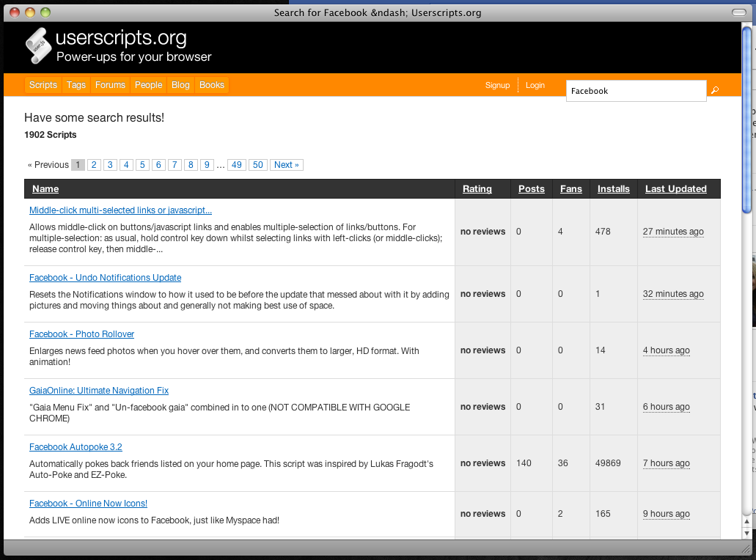Go to results page 2
Image resolution: width=756 pixels, height=560 pixels.
(94, 165)
